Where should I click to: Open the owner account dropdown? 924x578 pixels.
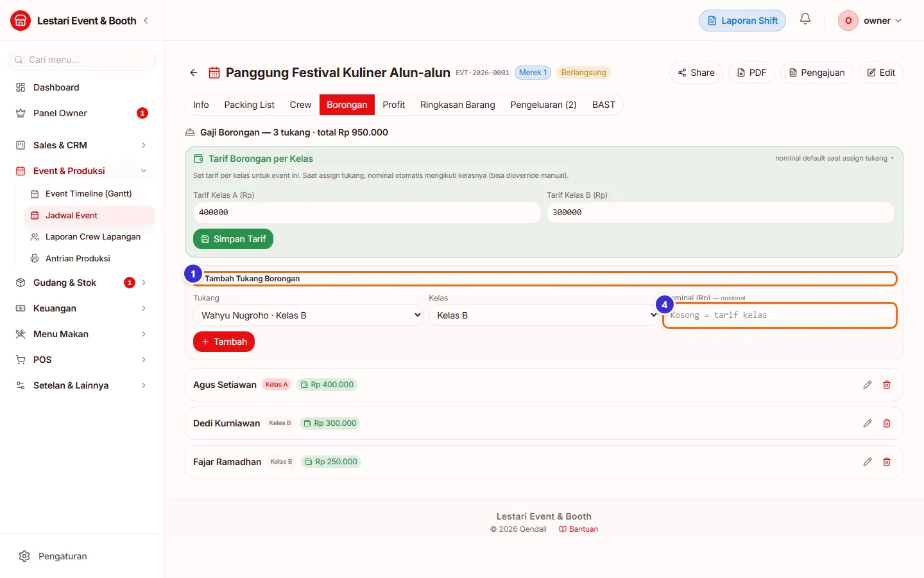871,21
